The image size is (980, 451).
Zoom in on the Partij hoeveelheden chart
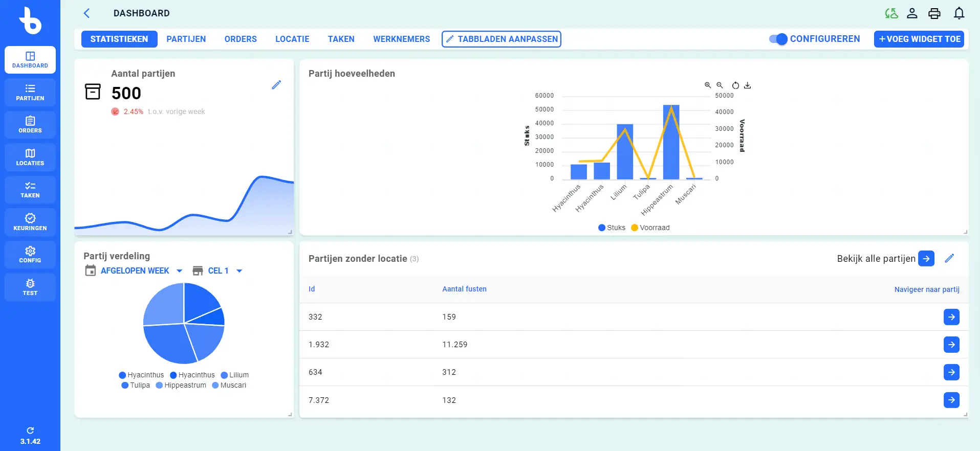click(708, 85)
